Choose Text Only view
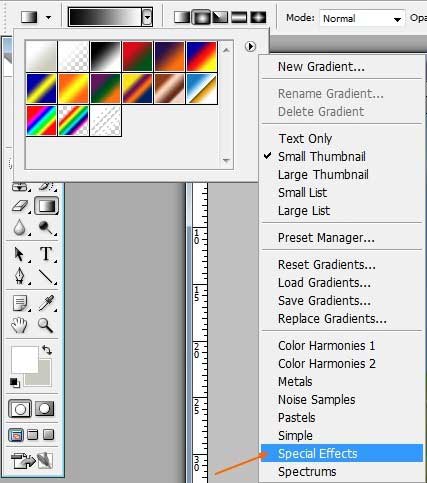This screenshot has width=427, height=483. click(305, 138)
